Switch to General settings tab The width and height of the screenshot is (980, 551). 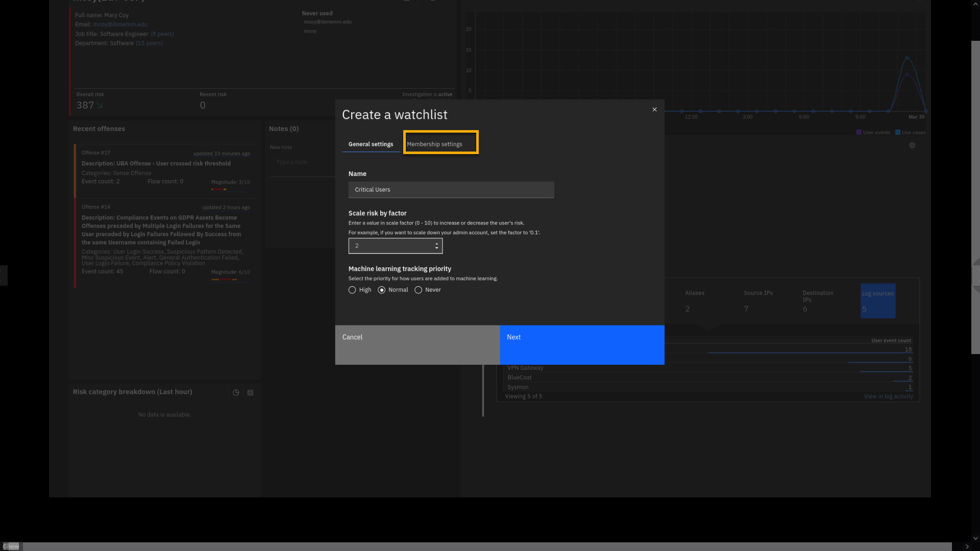click(x=371, y=144)
